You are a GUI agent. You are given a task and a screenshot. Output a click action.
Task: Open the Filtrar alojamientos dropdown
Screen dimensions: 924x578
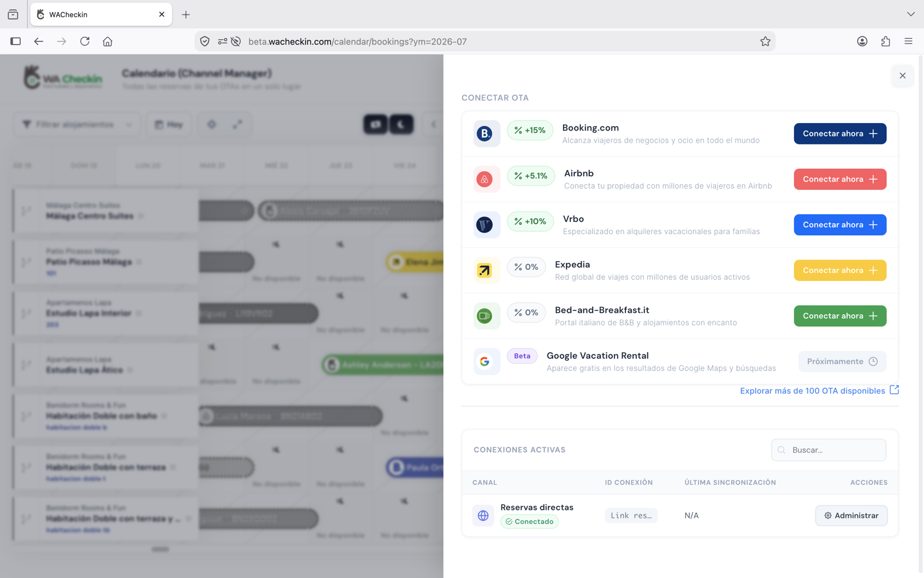(77, 124)
